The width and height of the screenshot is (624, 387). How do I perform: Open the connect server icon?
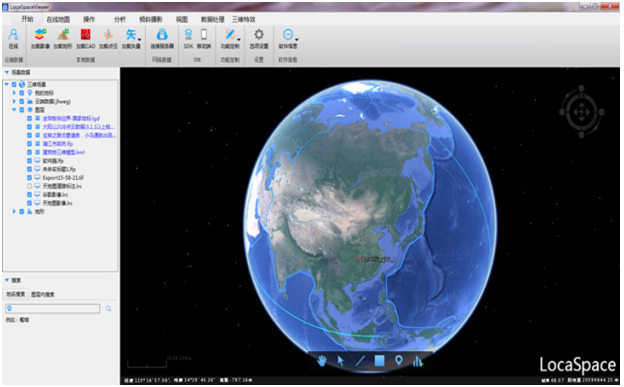[x=162, y=35]
